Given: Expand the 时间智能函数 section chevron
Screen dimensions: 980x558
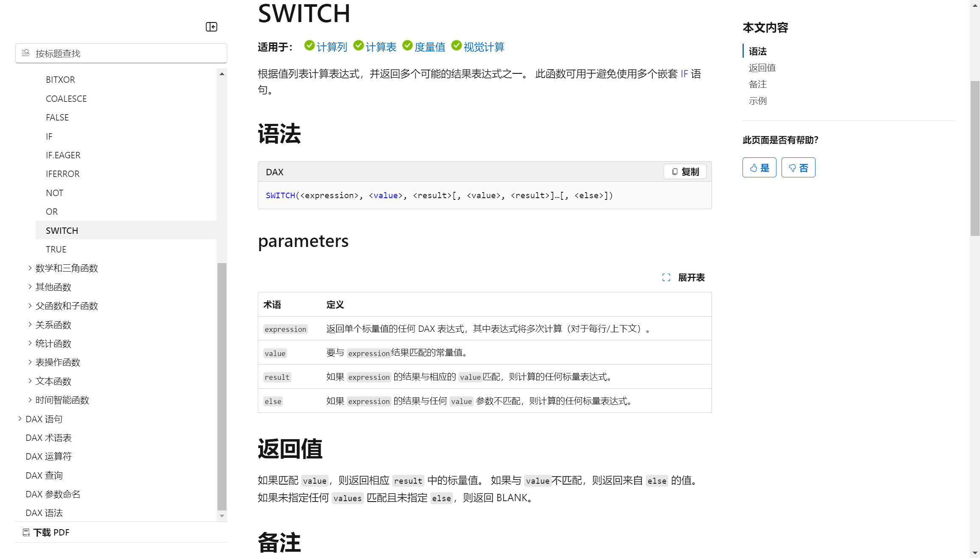Looking at the screenshot, I should pos(30,400).
